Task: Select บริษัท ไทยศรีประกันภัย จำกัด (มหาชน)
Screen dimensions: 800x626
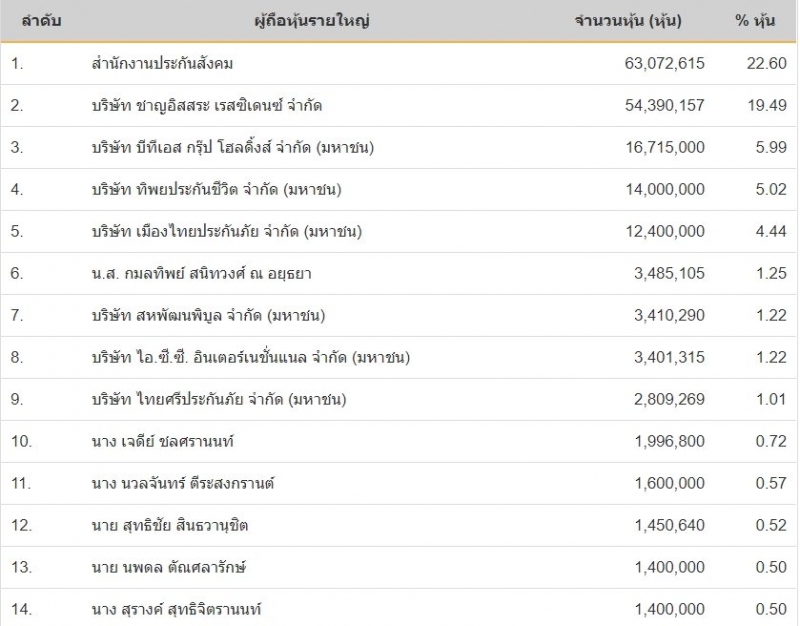Action: click(x=218, y=400)
